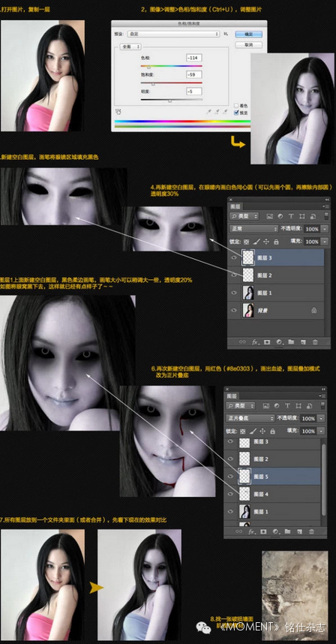Screen dimensions: 336x644
Task: Toggle the 预览 checkbox
Action: 236,112
